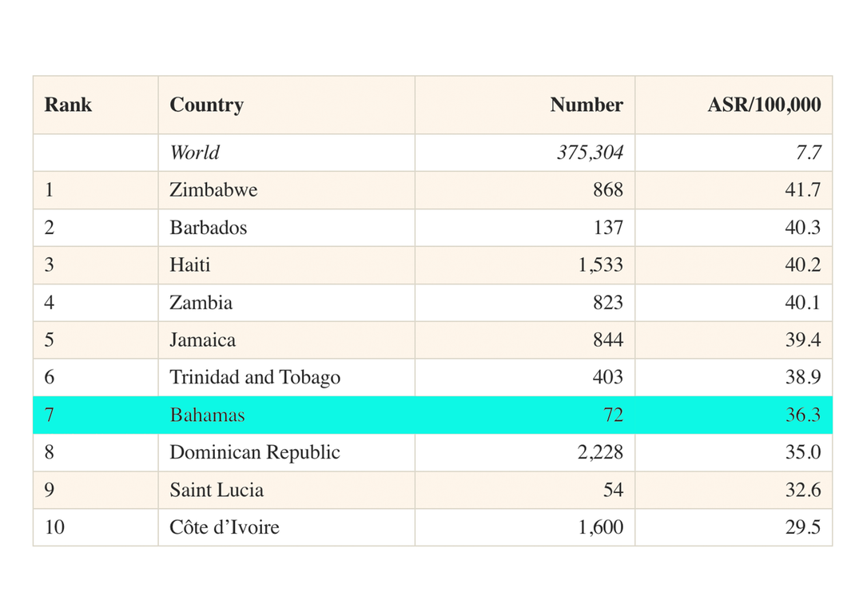This screenshot has width=863, height=616.
Task: Select the Zimbabwe country cell
Action: [213, 190]
